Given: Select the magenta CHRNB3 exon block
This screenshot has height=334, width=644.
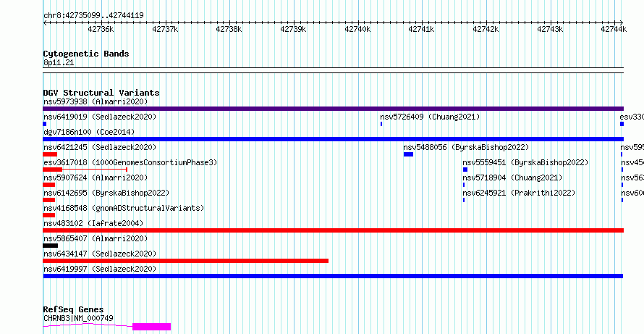Looking at the screenshot, I should (151, 327).
